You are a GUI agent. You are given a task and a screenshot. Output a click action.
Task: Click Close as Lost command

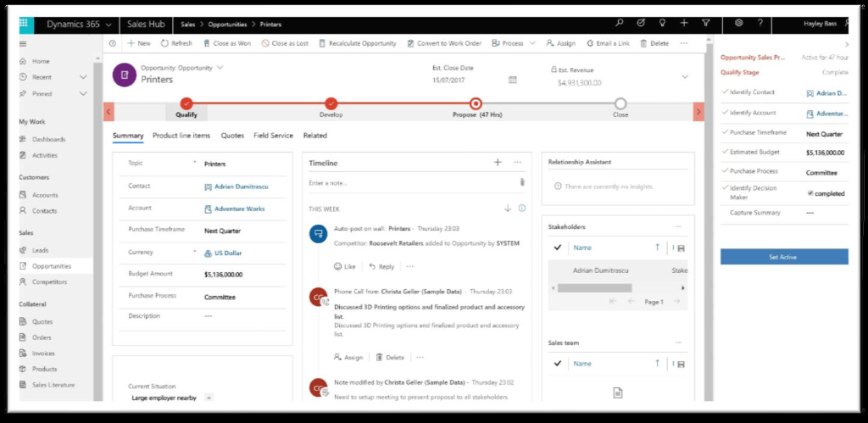[x=285, y=43]
